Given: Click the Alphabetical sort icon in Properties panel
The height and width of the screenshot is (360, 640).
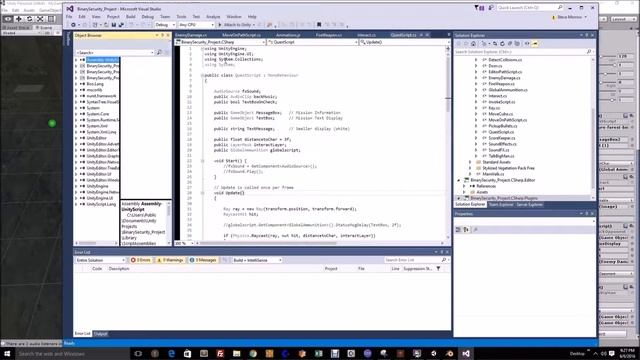Looking at the screenshot, I should click(466, 230).
